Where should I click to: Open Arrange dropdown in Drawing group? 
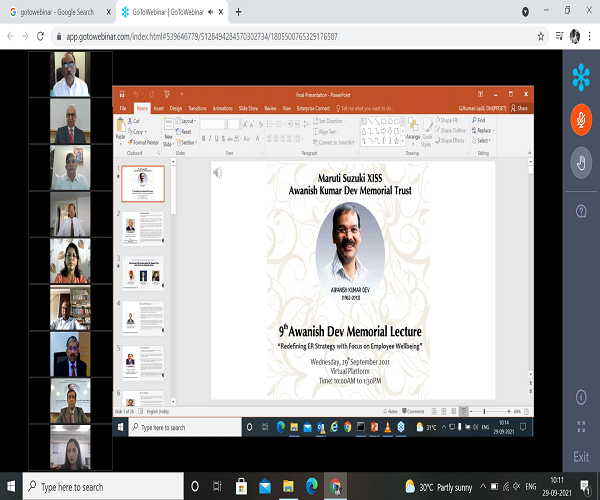pos(413,132)
